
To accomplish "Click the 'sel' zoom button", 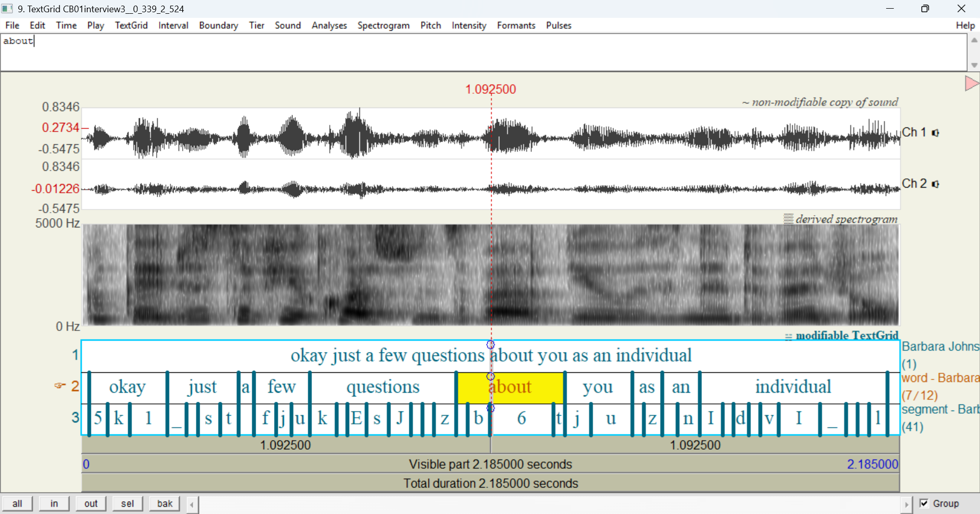I will click(x=128, y=503).
